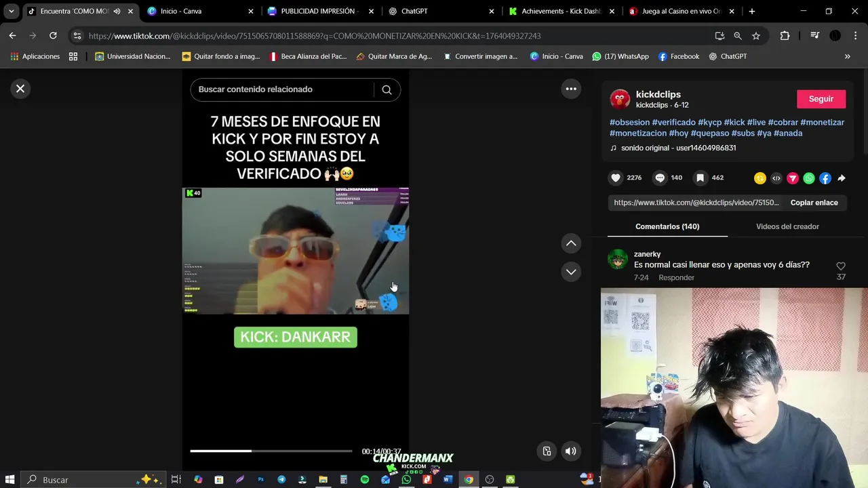Open zoom magnifier in address bar

pos(738,36)
